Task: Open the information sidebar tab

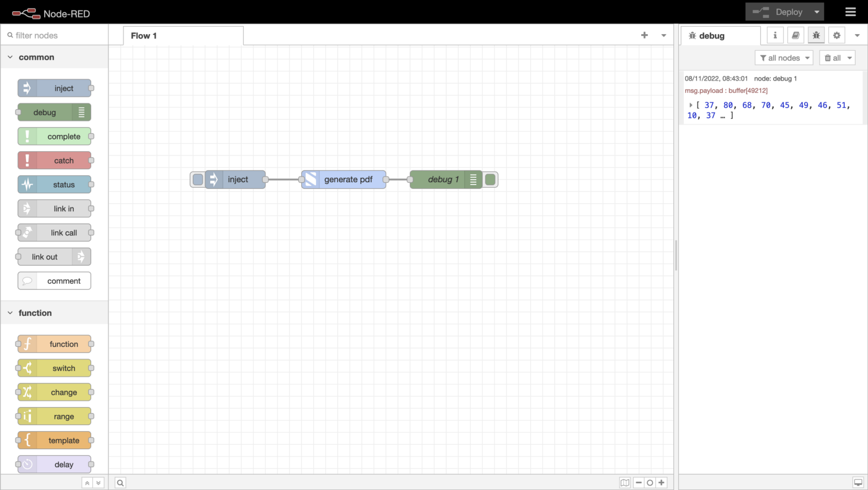Action: [775, 35]
